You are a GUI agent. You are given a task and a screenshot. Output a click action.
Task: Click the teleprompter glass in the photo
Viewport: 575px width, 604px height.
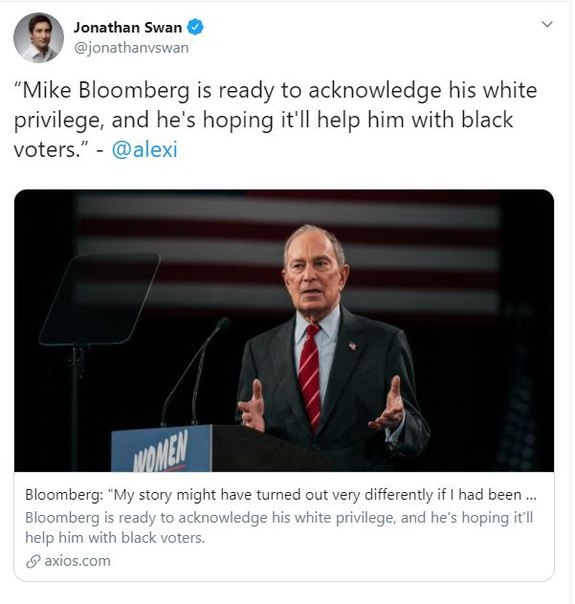tap(100, 299)
